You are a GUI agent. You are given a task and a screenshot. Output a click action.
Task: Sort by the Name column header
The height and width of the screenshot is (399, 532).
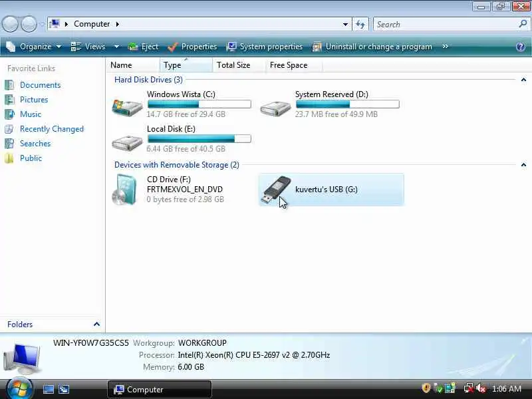tap(133, 65)
